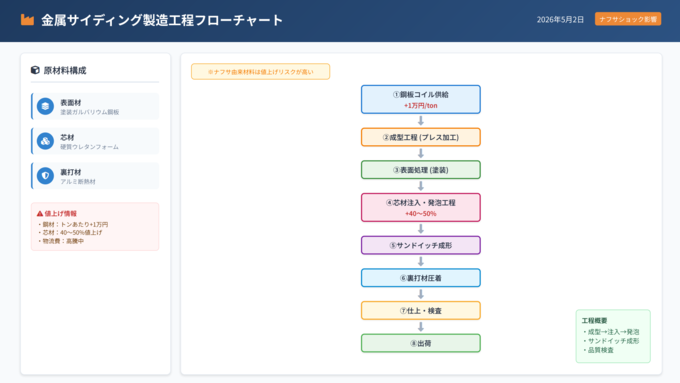Click step ⑤サンドイッチ成形 box

421,245
